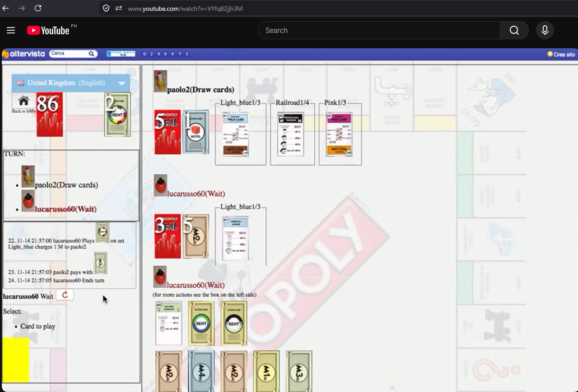Click the Back to lobby home icon
578x392 pixels.
click(x=23, y=101)
